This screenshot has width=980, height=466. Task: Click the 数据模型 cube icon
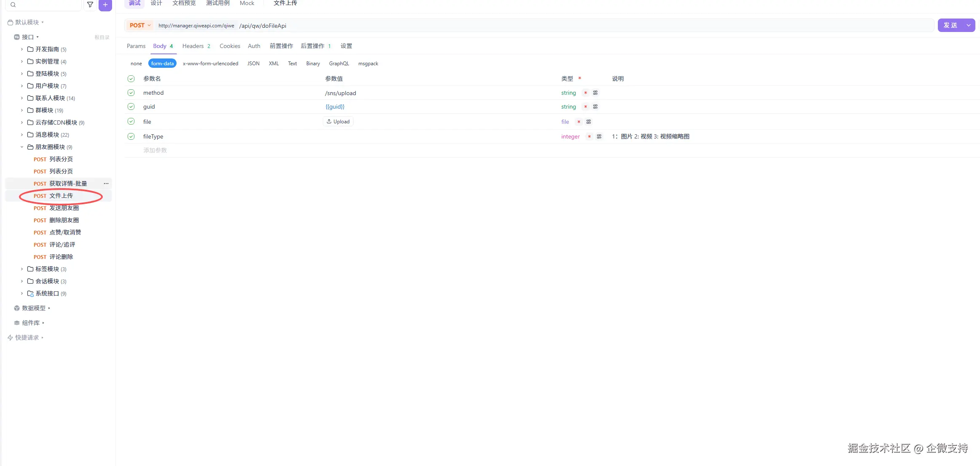(17, 308)
